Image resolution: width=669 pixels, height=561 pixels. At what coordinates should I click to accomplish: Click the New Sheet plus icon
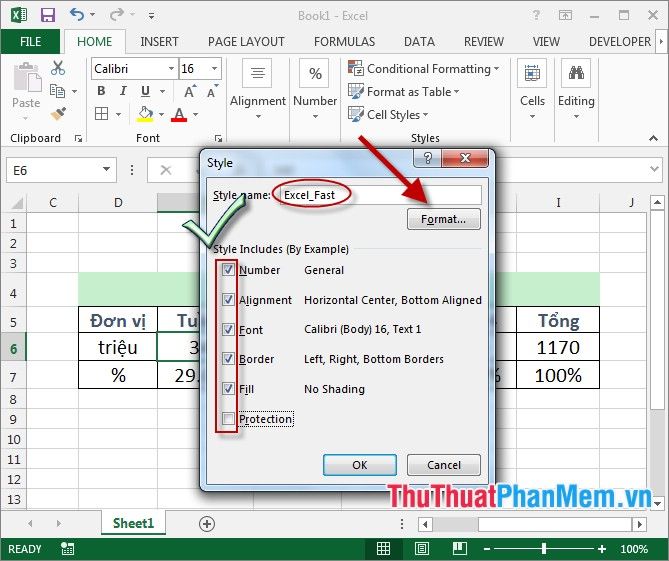pyautogui.click(x=207, y=524)
